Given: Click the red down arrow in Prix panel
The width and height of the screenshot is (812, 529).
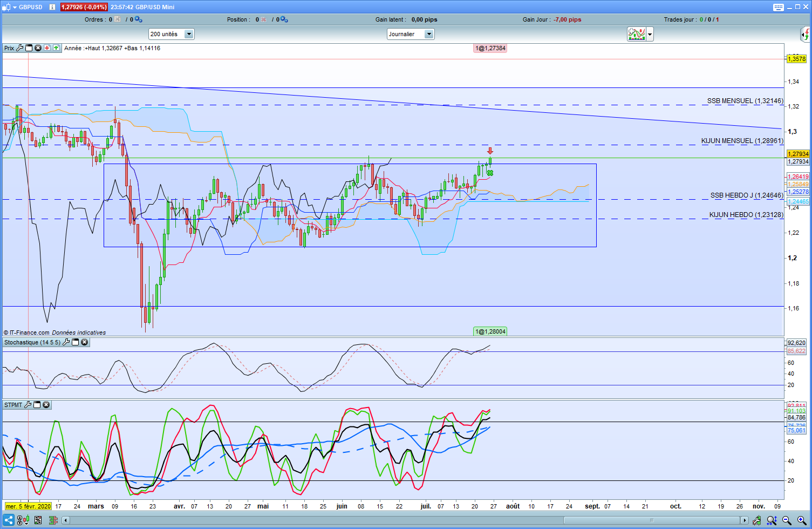Looking at the screenshot, I should [x=47, y=48].
